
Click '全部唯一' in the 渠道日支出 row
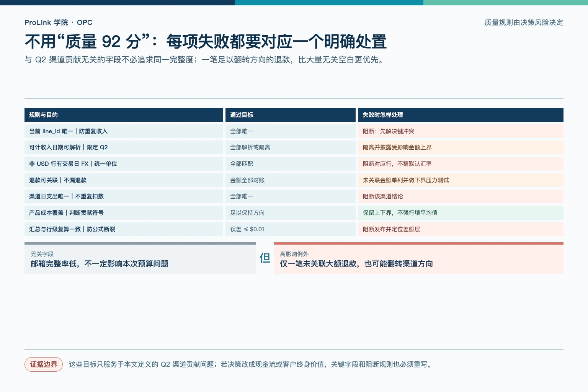(x=291, y=196)
